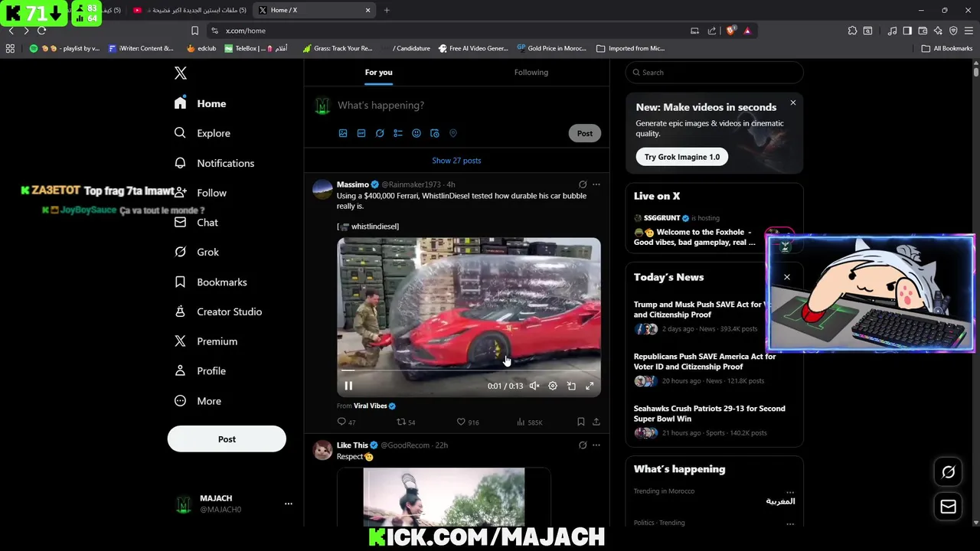The height and width of the screenshot is (551, 980).
Task: Pause the Ferrari video
Action: coord(348,386)
